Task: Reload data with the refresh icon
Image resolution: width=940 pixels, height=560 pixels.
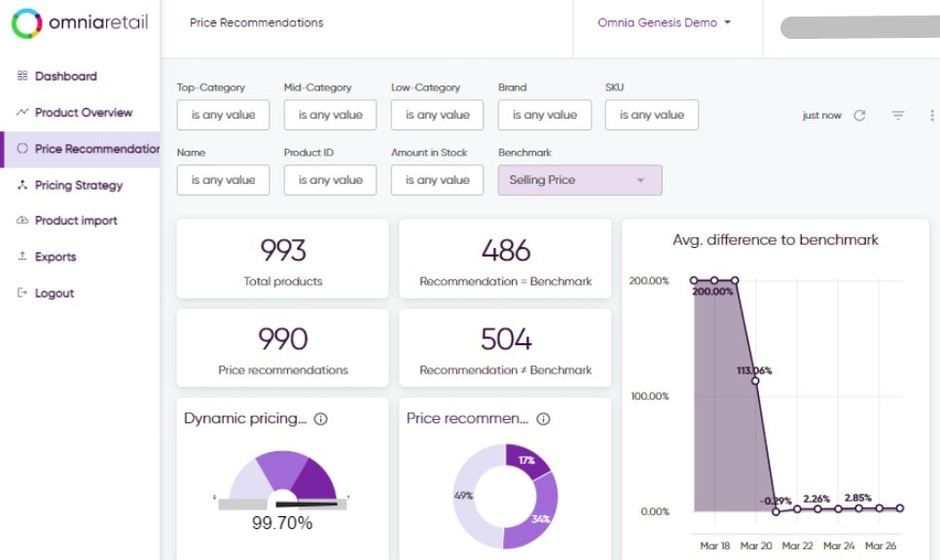Action: click(x=859, y=115)
